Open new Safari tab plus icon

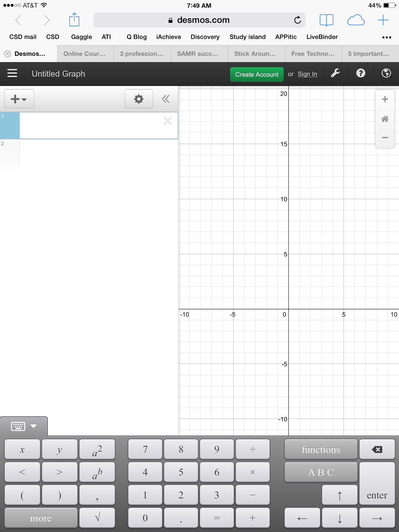(383, 20)
